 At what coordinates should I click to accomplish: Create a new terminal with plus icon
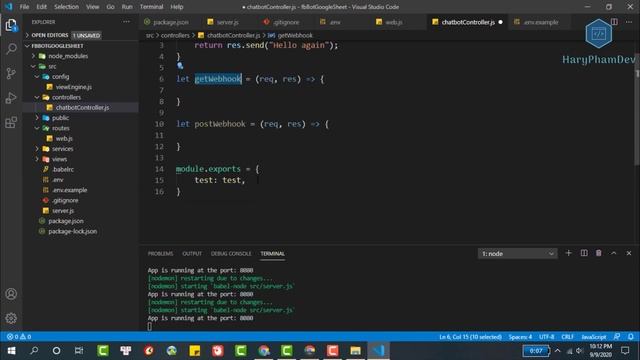point(568,253)
